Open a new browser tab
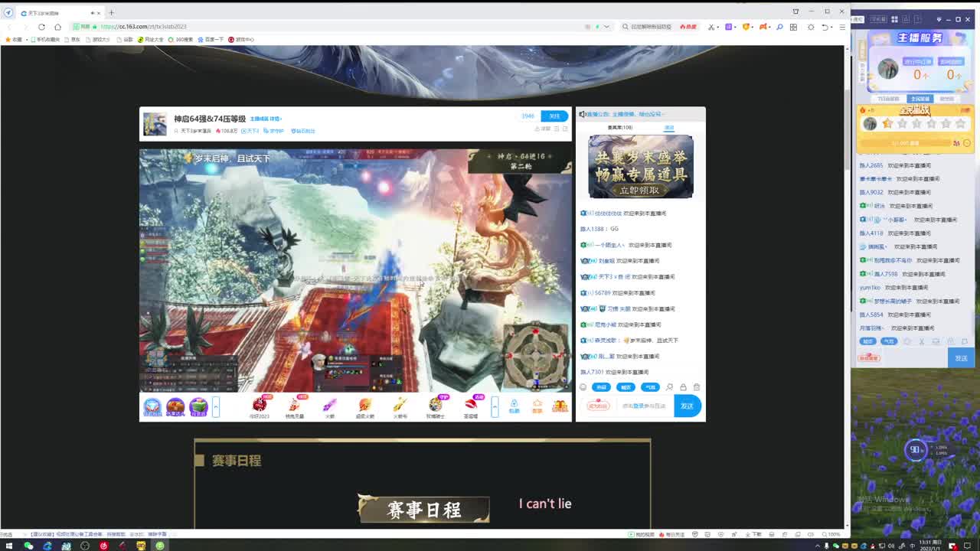 pyautogui.click(x=111, y=13)
